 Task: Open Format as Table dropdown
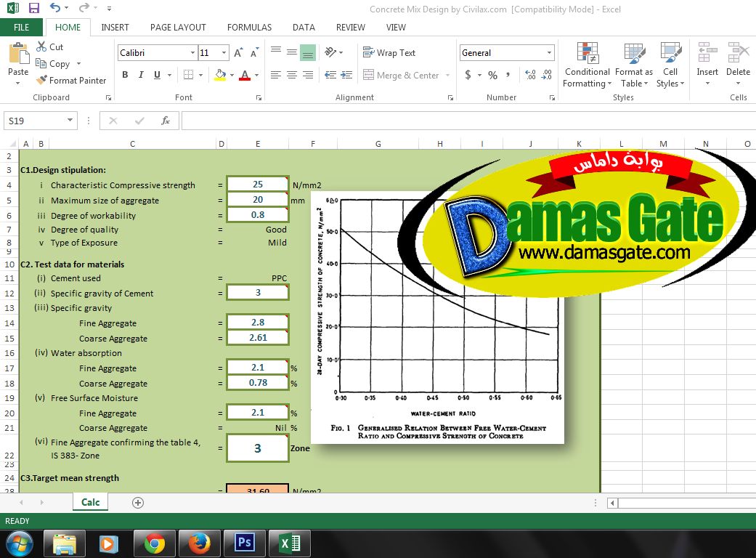(634, 65)
